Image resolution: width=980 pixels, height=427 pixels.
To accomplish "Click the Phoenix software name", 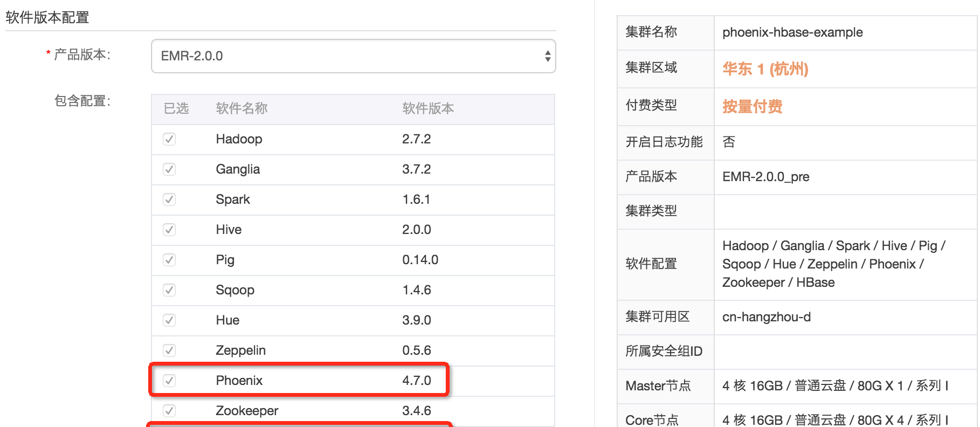I will [x=239, y=381].
